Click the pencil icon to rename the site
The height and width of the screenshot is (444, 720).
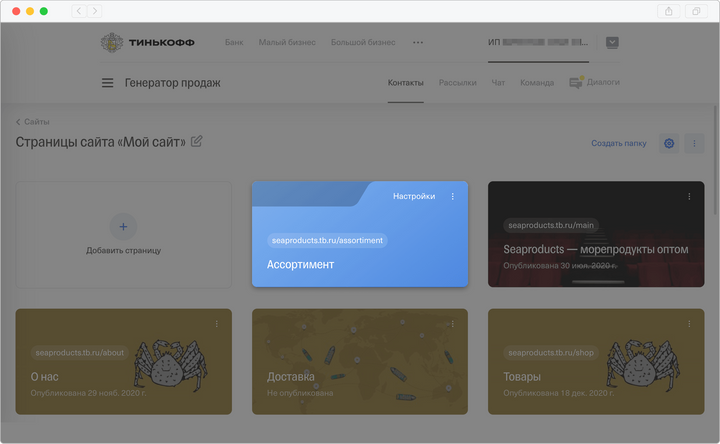click(x=197, y=142)
